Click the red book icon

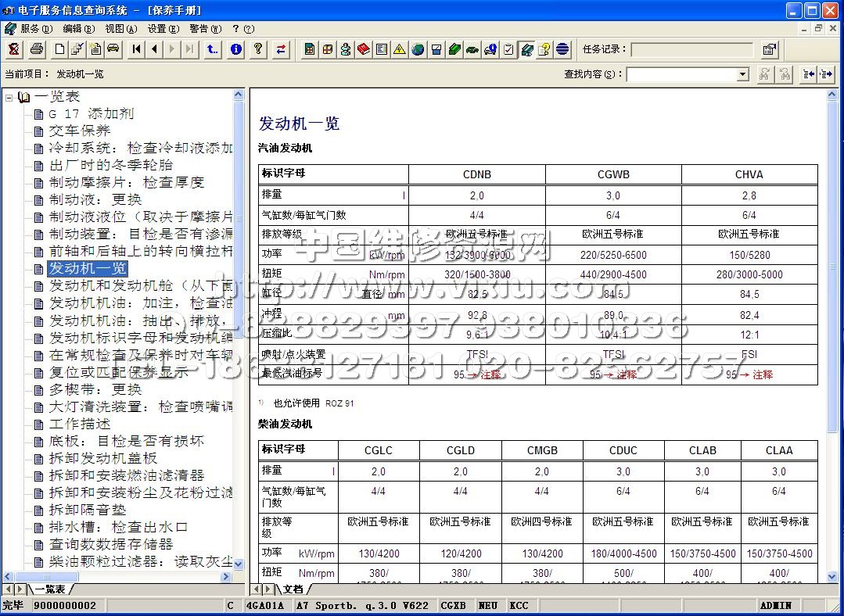pyautogui.click(x=364, y=49)
